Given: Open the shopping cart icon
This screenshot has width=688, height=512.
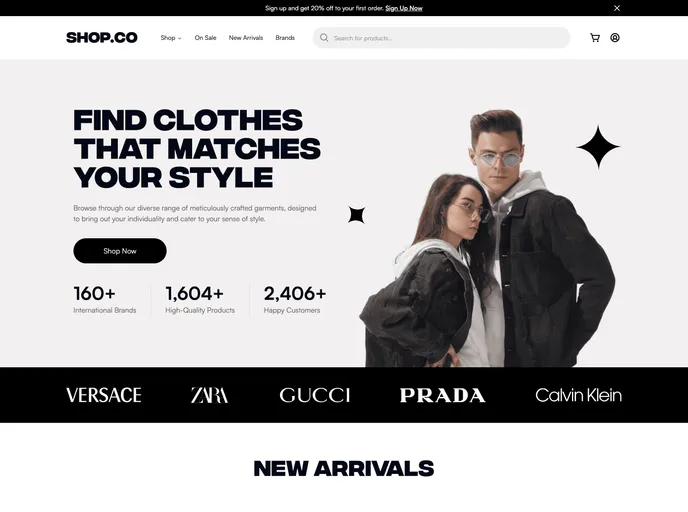Looking at the screenshot, I should click(x=595, y=38).
